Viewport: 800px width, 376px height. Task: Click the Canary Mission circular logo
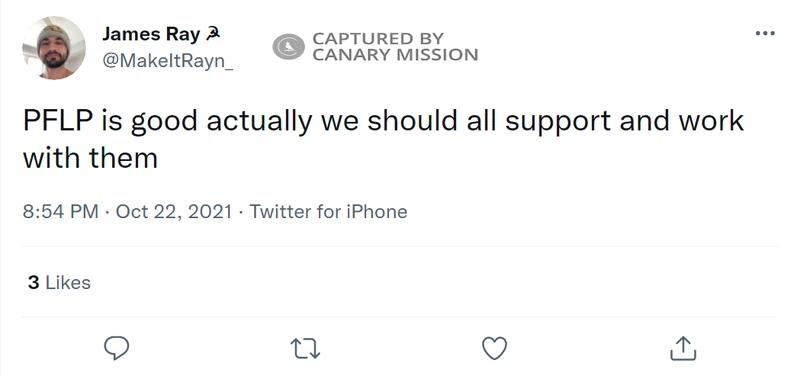click(288, 46)
